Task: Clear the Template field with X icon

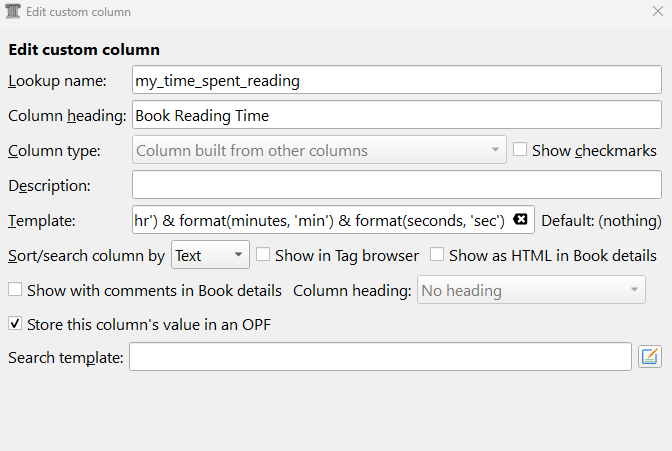Action: click(x=520, y=220)
